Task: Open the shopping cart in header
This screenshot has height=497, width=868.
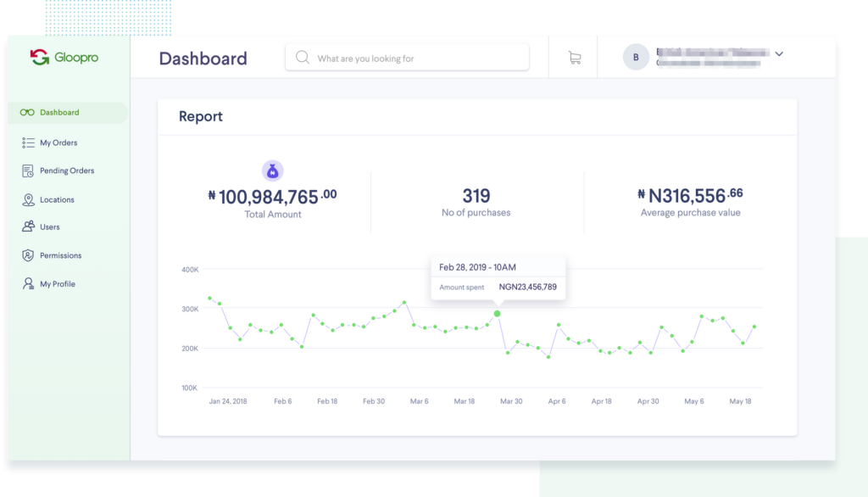Action: pyautogui.click(x=574, y=58)
